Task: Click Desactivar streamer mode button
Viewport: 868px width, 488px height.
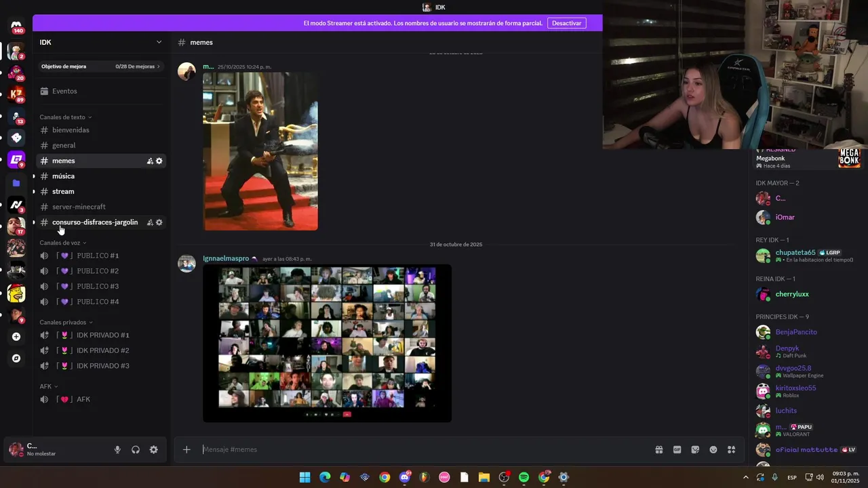Action: pyautogui.click(x=566, y=23)
